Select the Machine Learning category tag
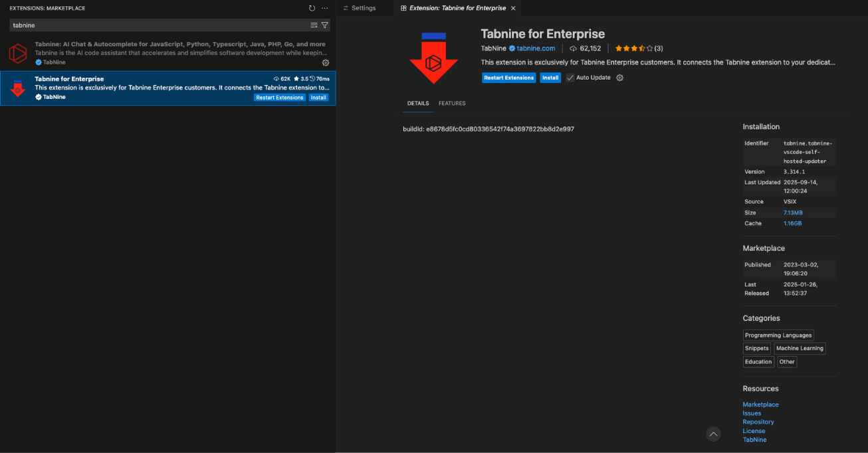 pyautogui.click(x=799, y=349)
